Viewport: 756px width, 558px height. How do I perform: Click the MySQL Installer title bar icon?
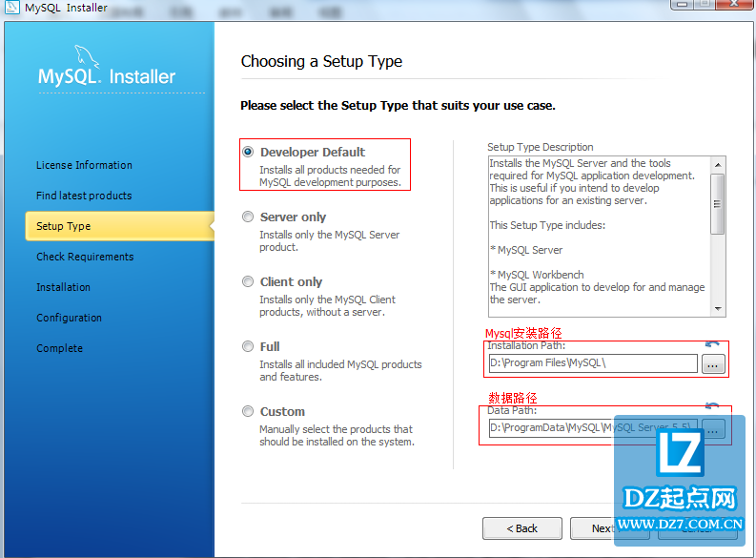click(12, 8)
